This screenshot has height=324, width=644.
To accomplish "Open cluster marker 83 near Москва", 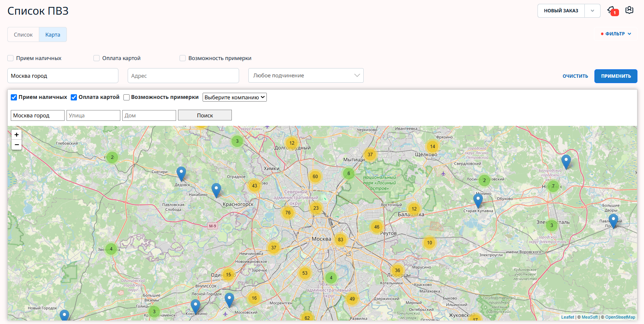I will (x=340, y=239).
